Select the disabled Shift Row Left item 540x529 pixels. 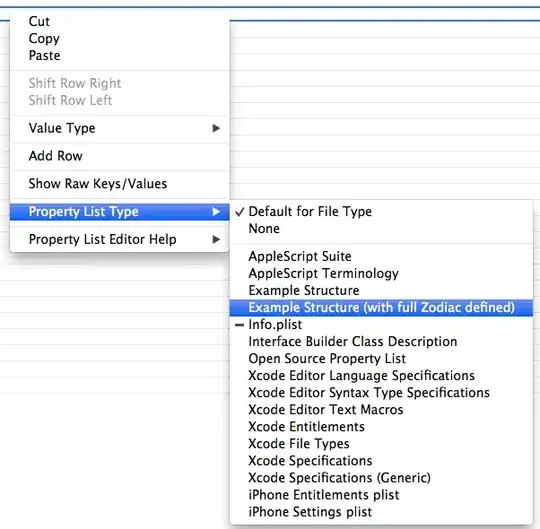[x=120, y=100]
